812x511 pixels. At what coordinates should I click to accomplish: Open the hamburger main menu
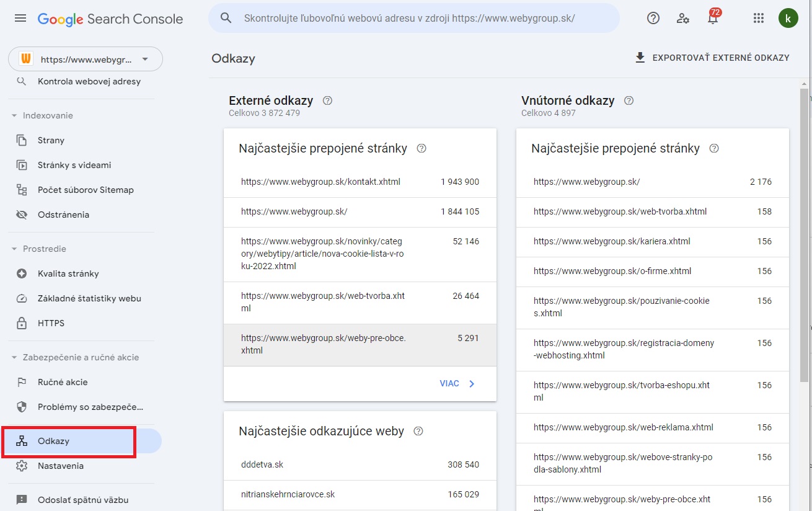coord(20,19)
